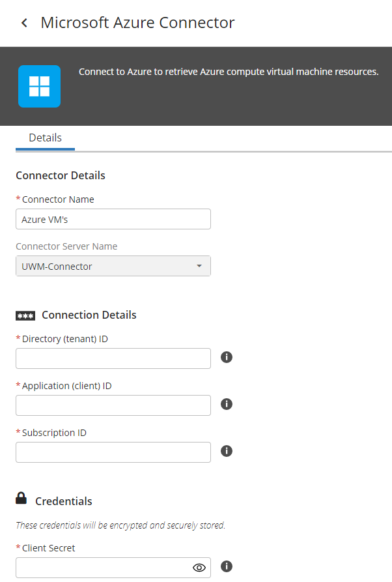Click the Microsoft Azure connector logo icon
392x582 pixels.
tap(39, 85)
